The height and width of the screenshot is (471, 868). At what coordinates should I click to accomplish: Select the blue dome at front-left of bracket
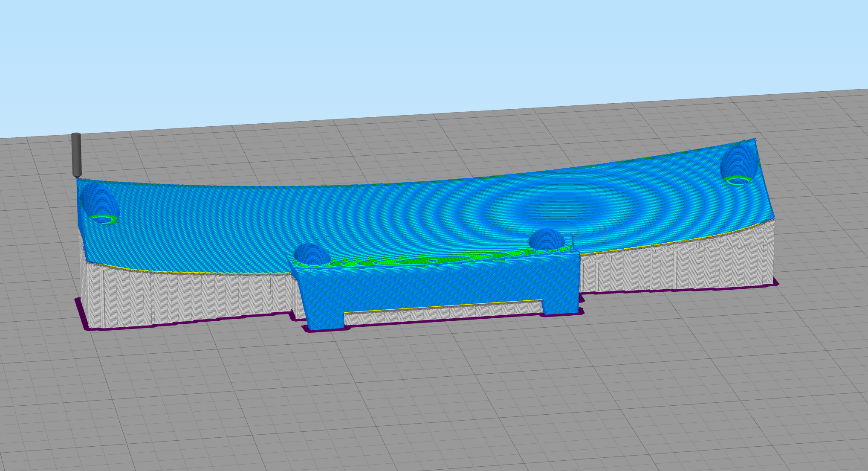tap(312, 254)
